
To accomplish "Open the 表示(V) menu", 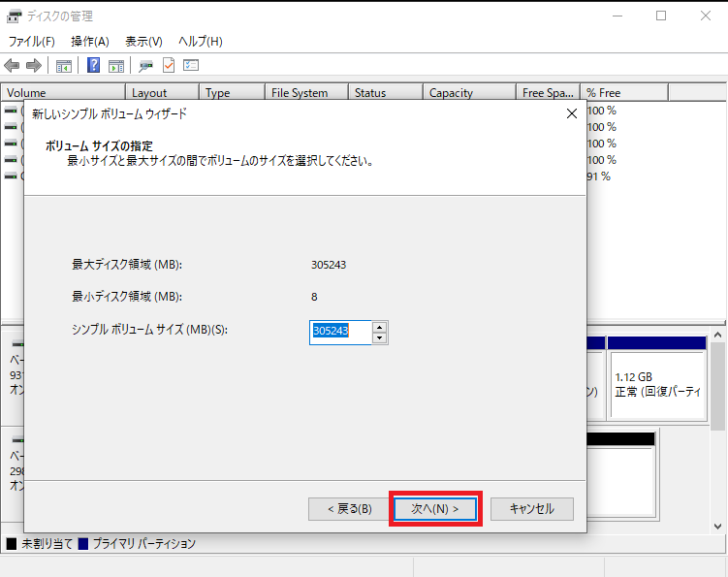I will click(143, 42).
